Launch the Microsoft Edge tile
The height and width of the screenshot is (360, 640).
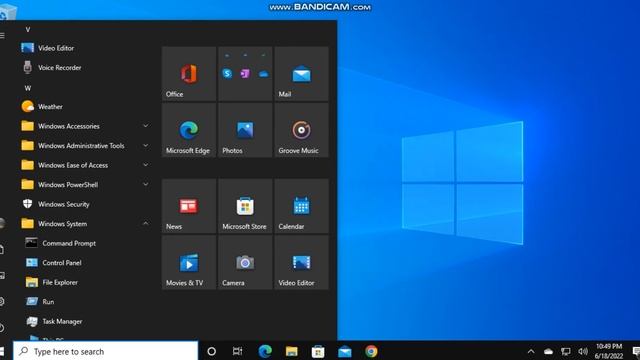[189, 130]
